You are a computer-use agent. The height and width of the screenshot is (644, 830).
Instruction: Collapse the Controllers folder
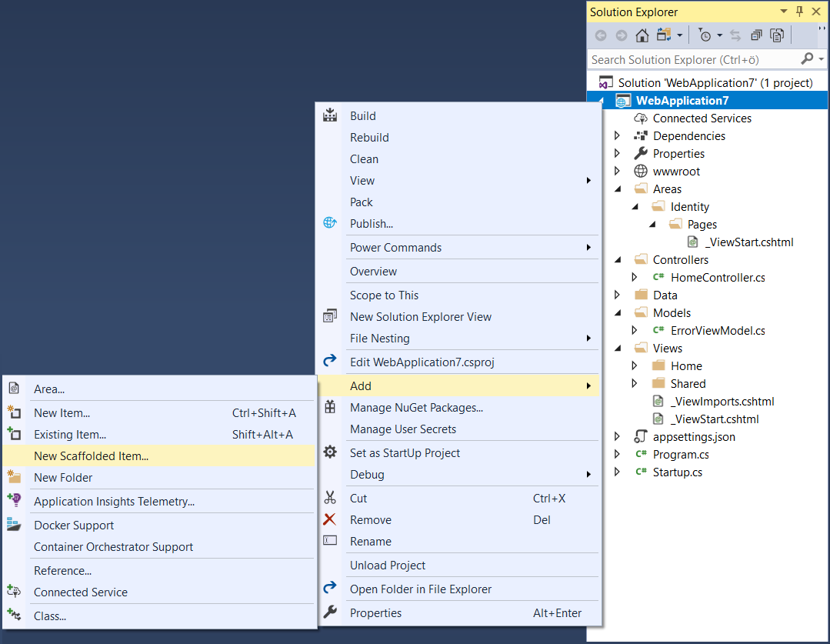(x=617, y=259)
